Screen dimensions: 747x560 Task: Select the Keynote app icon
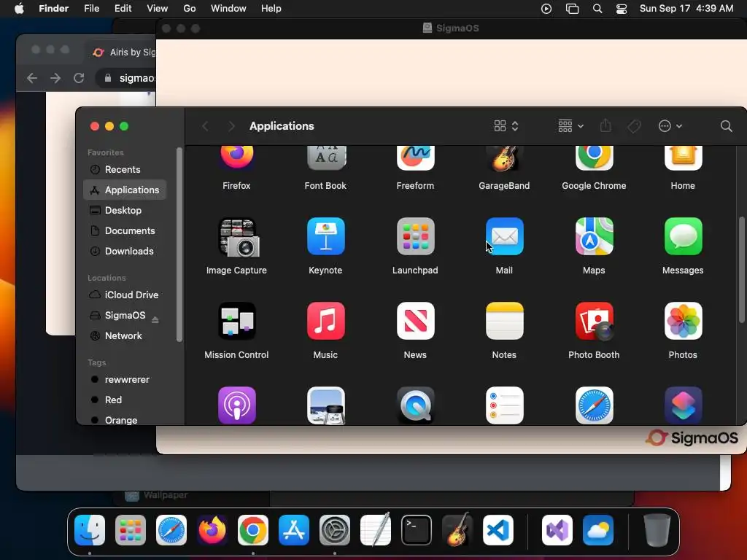pos(326,236)
